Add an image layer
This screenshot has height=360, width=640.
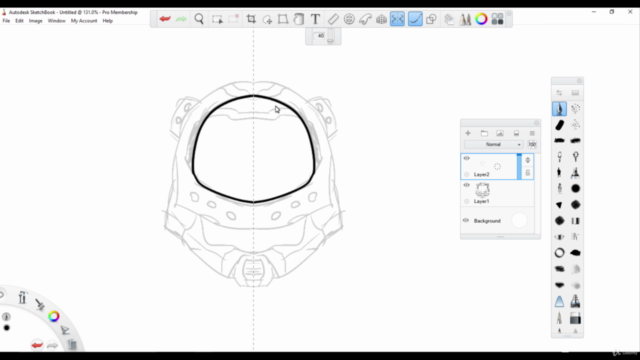[500, 133]
